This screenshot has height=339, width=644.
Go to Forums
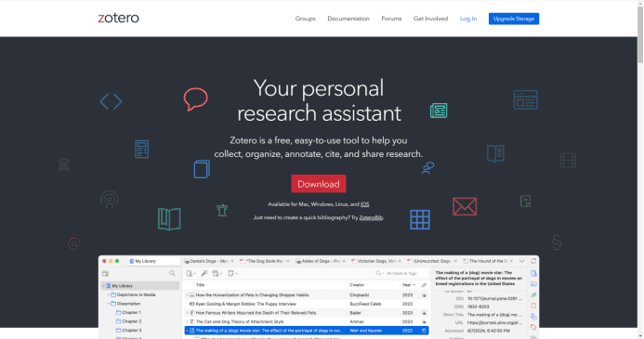pos(391,19)
